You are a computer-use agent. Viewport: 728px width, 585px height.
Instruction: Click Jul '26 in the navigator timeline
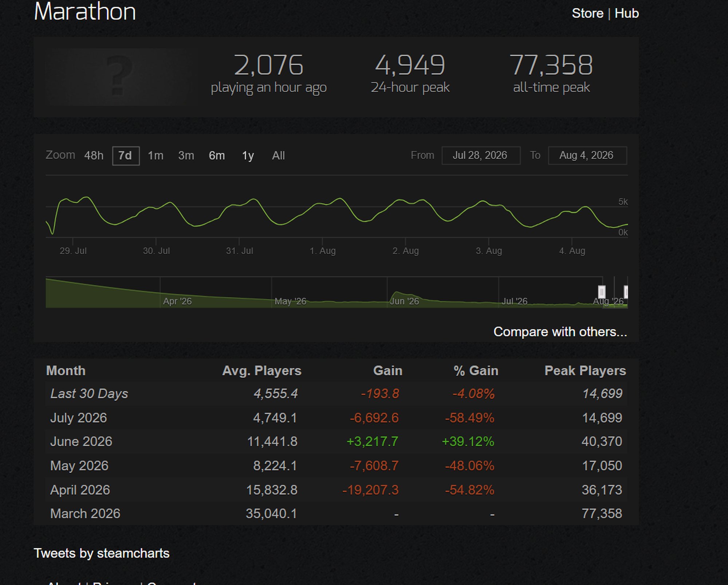point(515,301)
